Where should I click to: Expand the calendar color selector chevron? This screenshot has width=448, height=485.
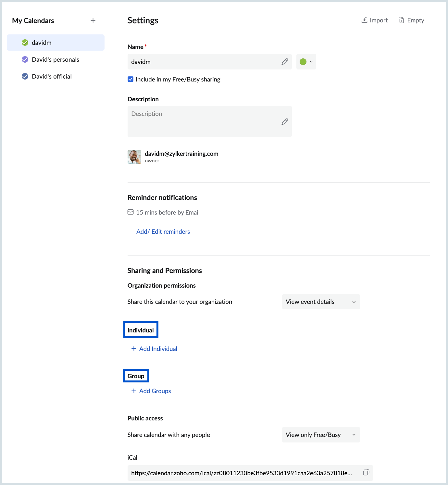311,61
